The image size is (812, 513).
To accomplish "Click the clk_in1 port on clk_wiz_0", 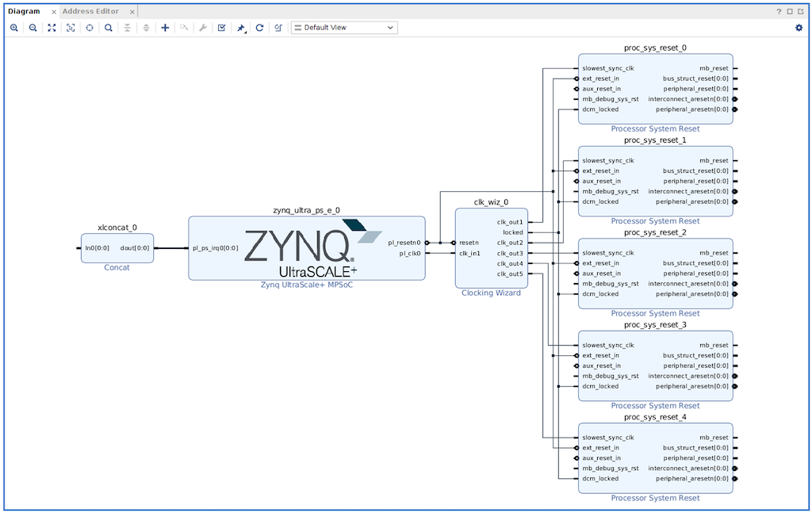I will click(x=469, y=253).
